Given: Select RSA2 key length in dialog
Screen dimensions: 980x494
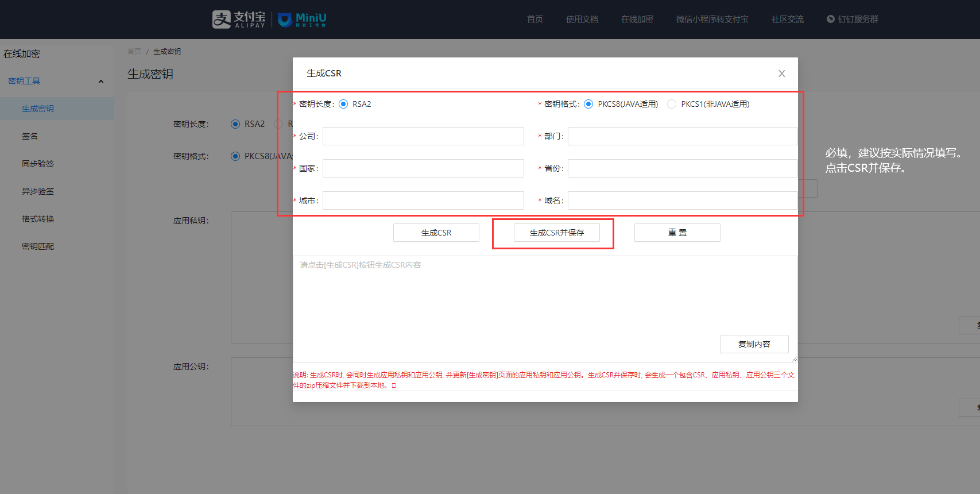Looking at the screenshot, I should (x=343, y=104).
